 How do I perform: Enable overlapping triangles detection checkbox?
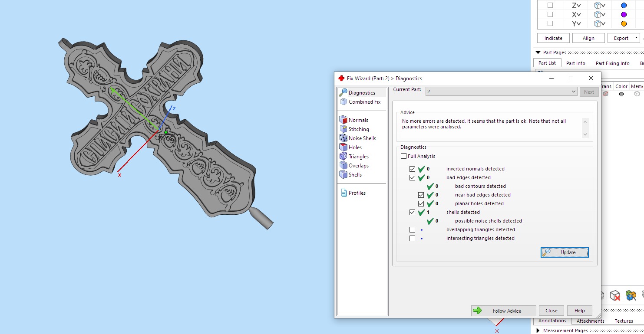pos(413,229)
